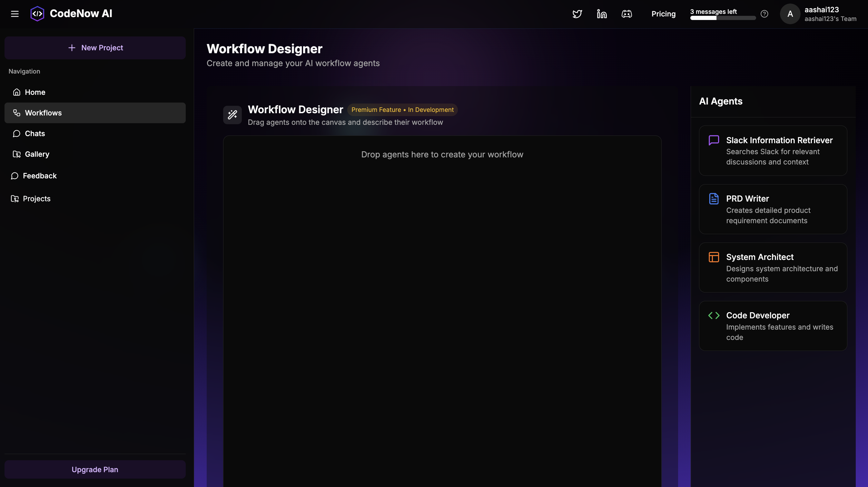Click the help question mark icon
Viewport: 868px width, 487px height.
764,14
